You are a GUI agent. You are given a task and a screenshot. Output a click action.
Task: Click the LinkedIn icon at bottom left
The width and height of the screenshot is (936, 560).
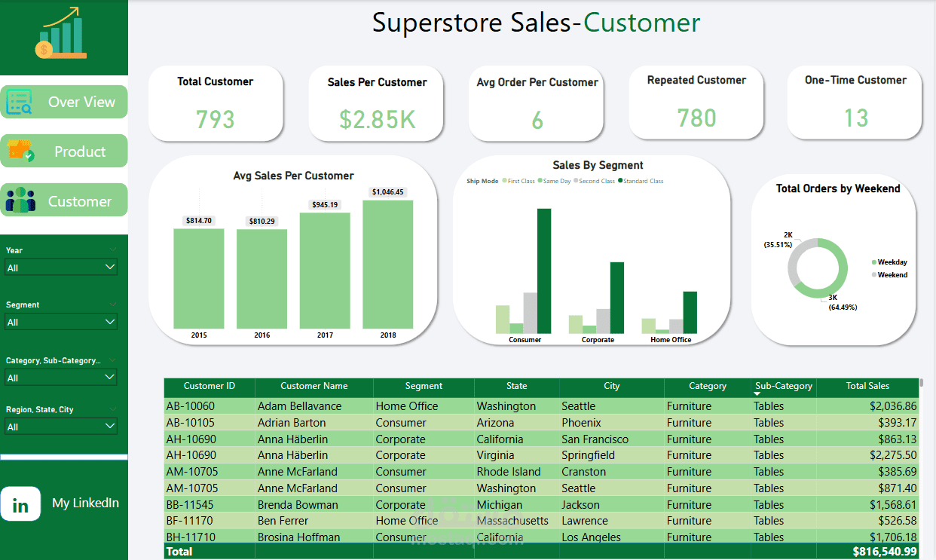click(x=21, y=503)
